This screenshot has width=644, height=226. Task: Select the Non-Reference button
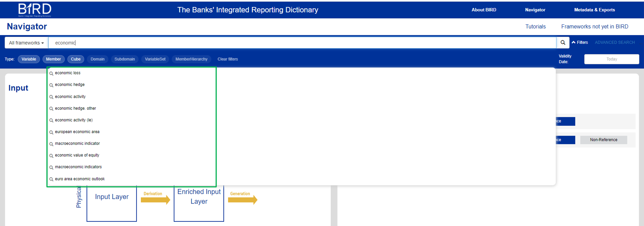click(x=603, y=140)
